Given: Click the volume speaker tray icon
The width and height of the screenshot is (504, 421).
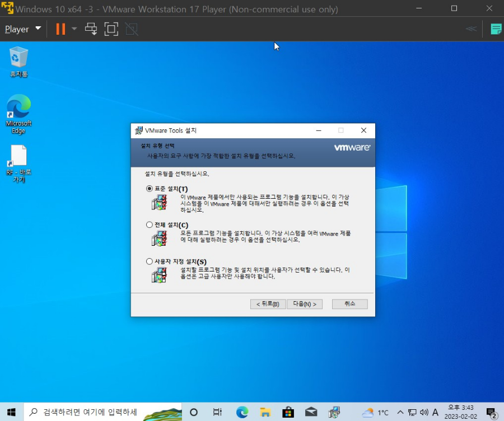Looking at the screenshot, I should 424,413.
